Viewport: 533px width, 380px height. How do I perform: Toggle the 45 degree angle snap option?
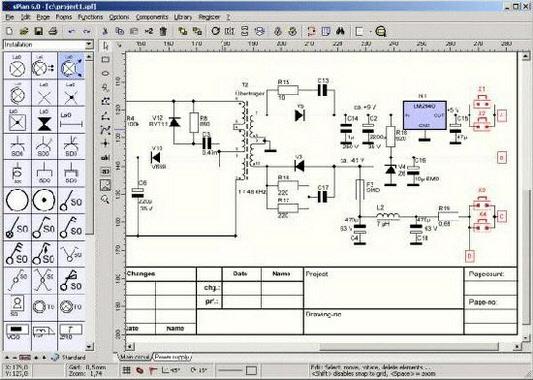tap(171, 370)
